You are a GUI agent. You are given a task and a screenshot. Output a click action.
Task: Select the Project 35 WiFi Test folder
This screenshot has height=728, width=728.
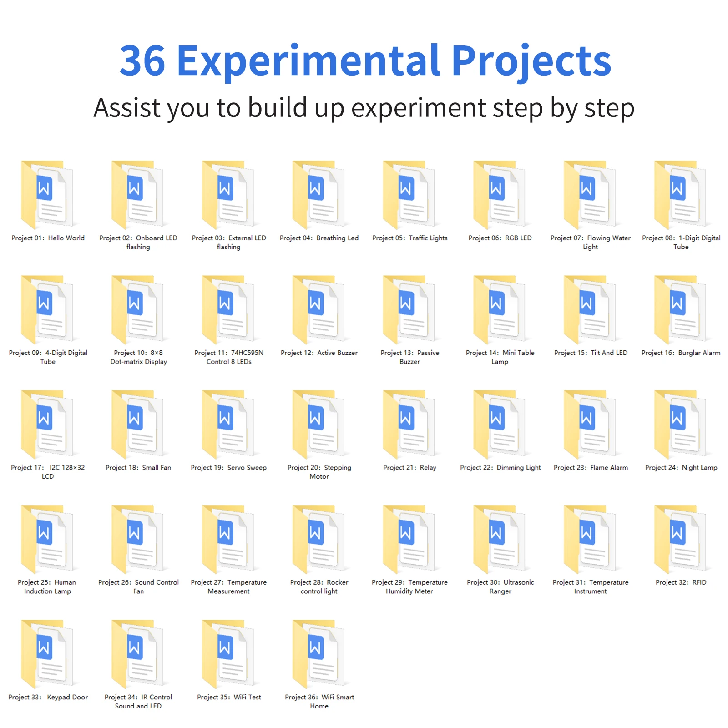click(x=228, y=654)
